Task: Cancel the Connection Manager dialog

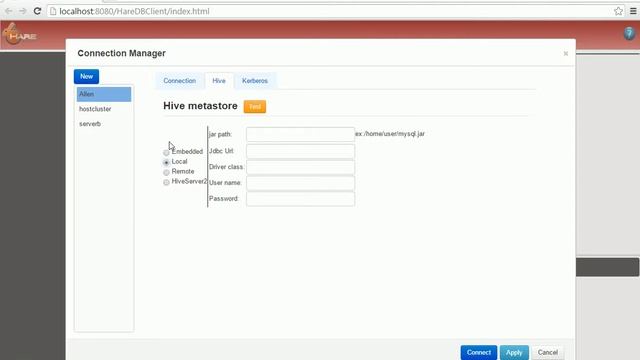Action: 548,352
